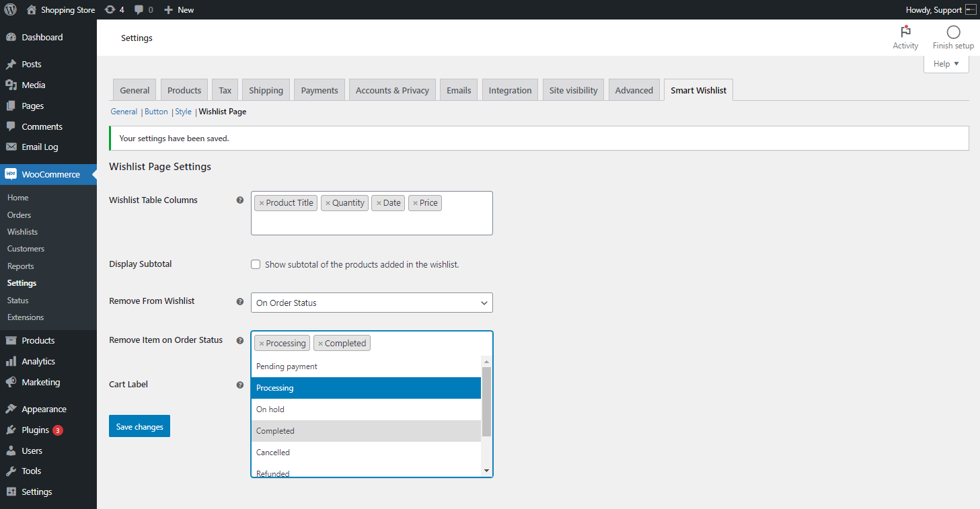This screenshot has width=980, height=509.
Task: Remove the Price column tag
Action: (x=415, y=203)
